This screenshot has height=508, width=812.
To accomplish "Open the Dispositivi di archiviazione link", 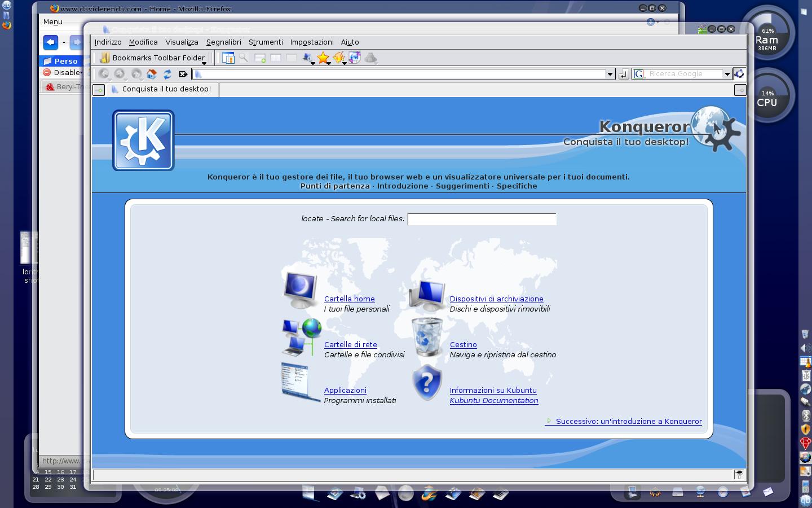I will click(497, 299).
